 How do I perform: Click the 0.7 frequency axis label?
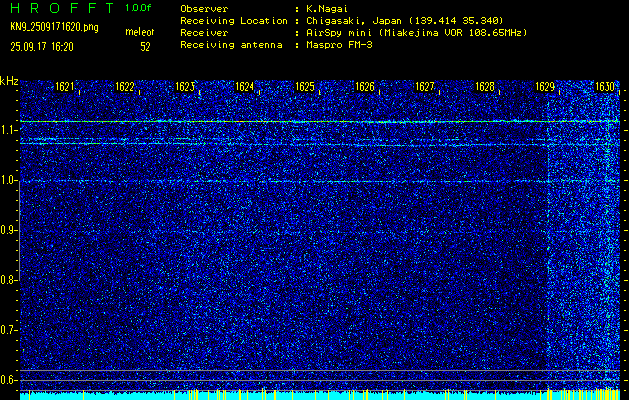[x=7, y=330]
